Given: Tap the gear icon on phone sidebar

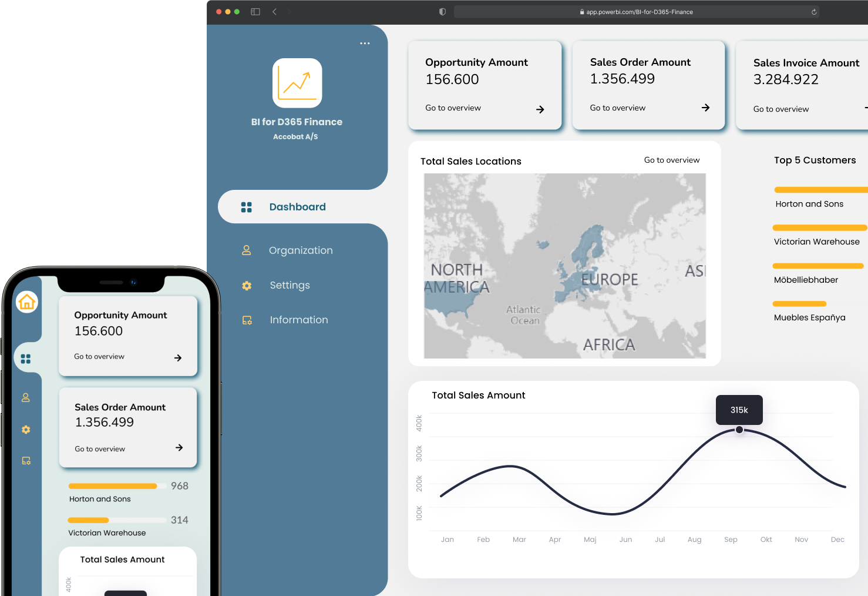Looking at the screenshot, I should 26,430.
